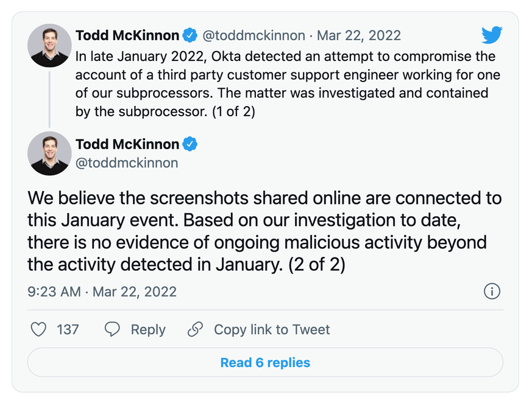The width and height of the screenshot is (532, 403).
Task: Click the 137 likes count
Action: (68, 329)
